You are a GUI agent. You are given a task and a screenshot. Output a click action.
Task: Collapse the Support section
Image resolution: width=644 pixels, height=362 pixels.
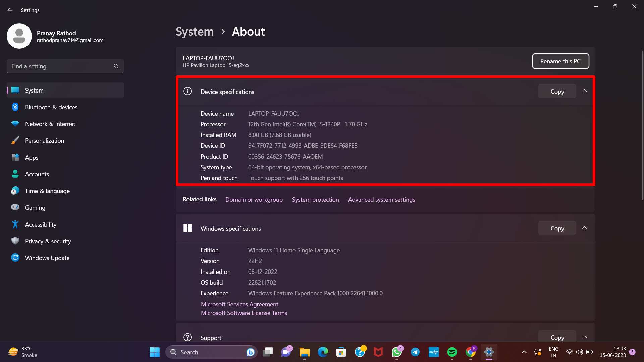pyautogui.click(x=585, y=337)
